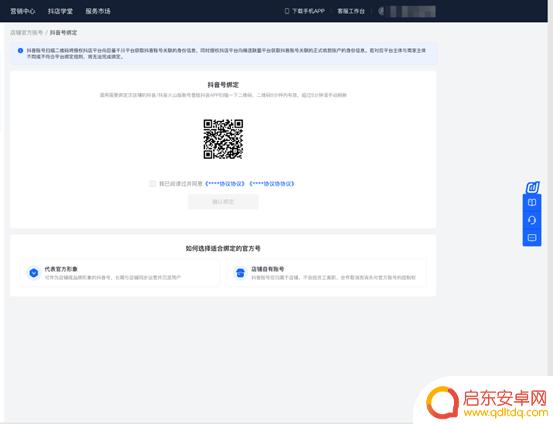Click the blue info icon in the notice banner
Screen dimensions: 553x424
click(x=20, y=51)
